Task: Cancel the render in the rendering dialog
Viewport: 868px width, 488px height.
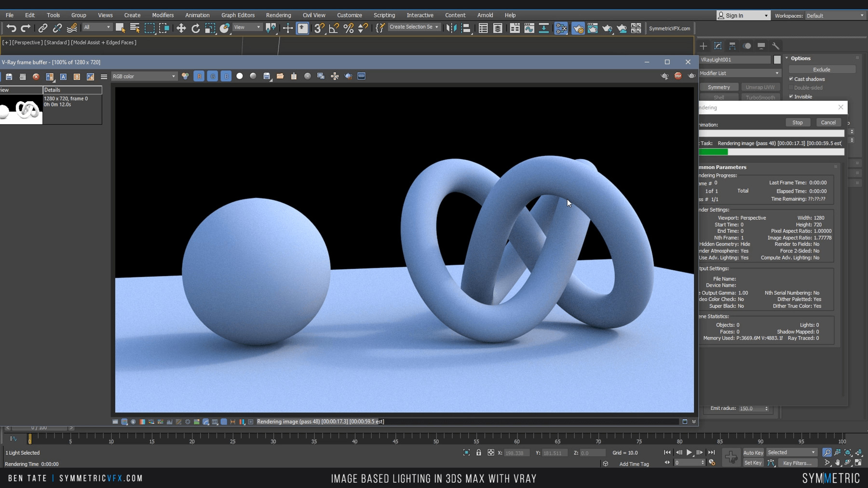Action: tap(828, 122)
